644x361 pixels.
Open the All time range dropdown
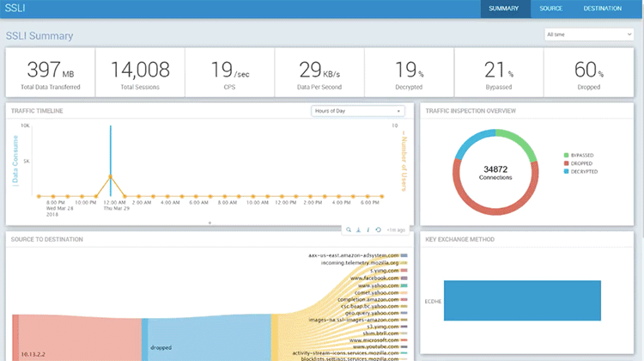589,34
